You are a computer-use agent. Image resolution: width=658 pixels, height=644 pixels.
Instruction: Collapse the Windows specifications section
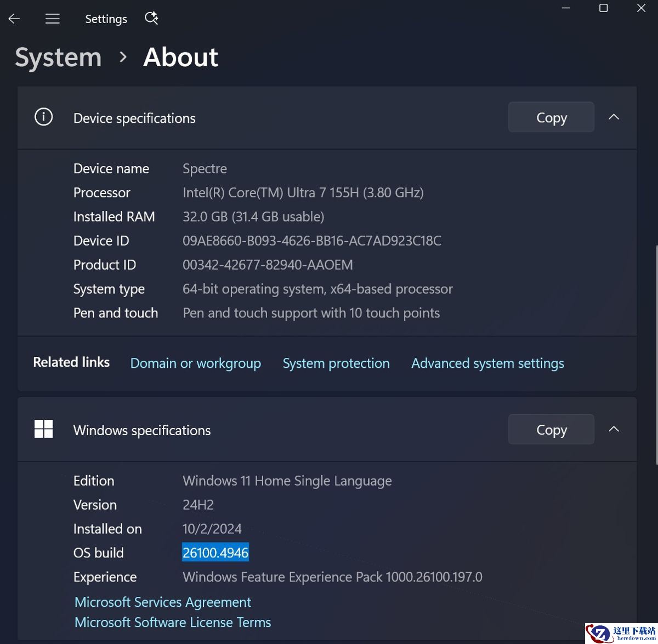[614, 429]
